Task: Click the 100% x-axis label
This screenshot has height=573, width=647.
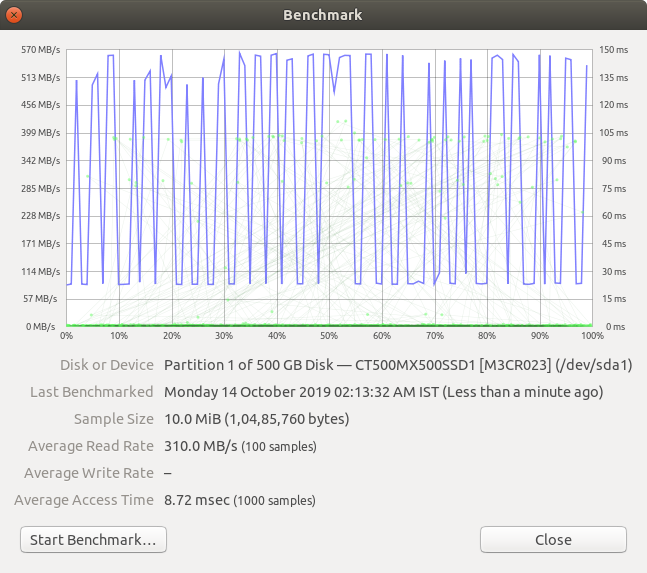Action: [x=593, y=336]
